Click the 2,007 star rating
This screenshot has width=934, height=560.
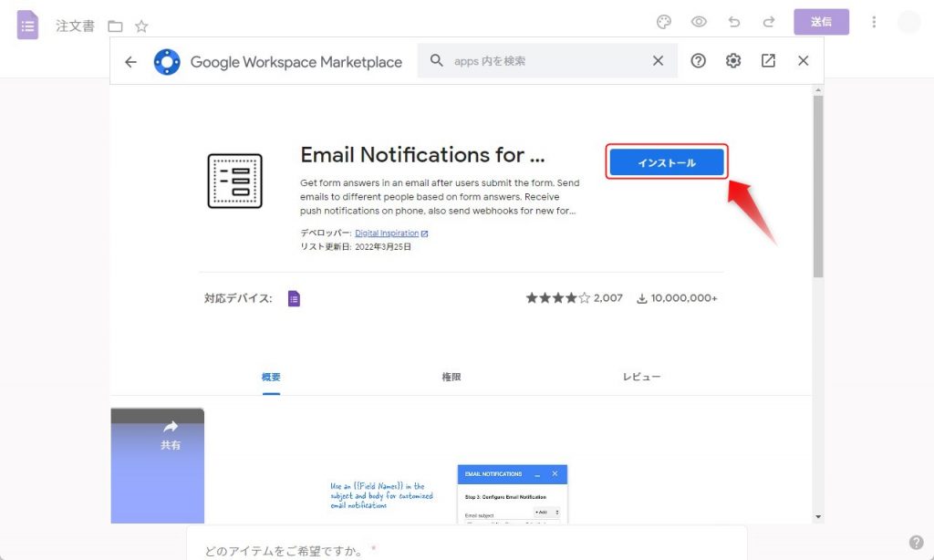(574, 298)
